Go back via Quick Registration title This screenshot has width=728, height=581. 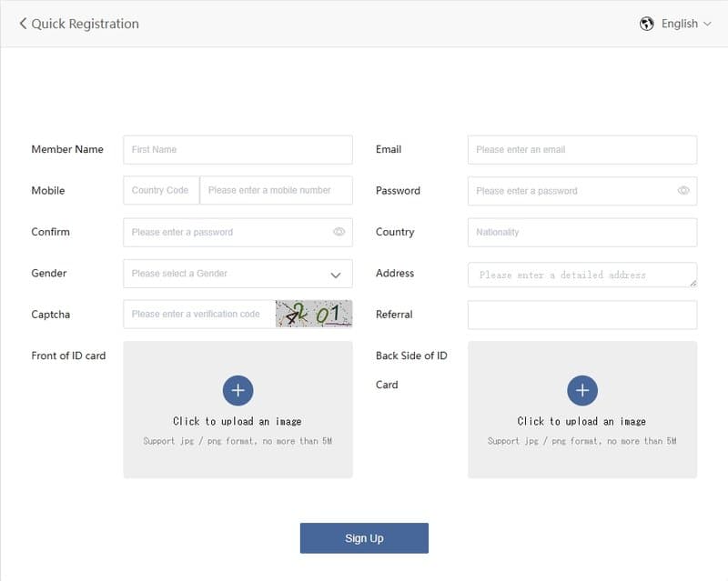[85, 24]
